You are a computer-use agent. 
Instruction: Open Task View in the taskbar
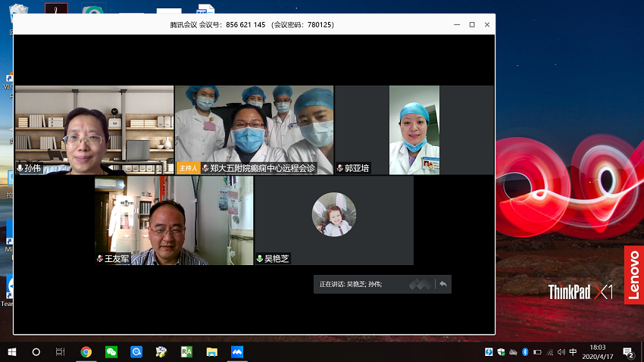(61, 352)
